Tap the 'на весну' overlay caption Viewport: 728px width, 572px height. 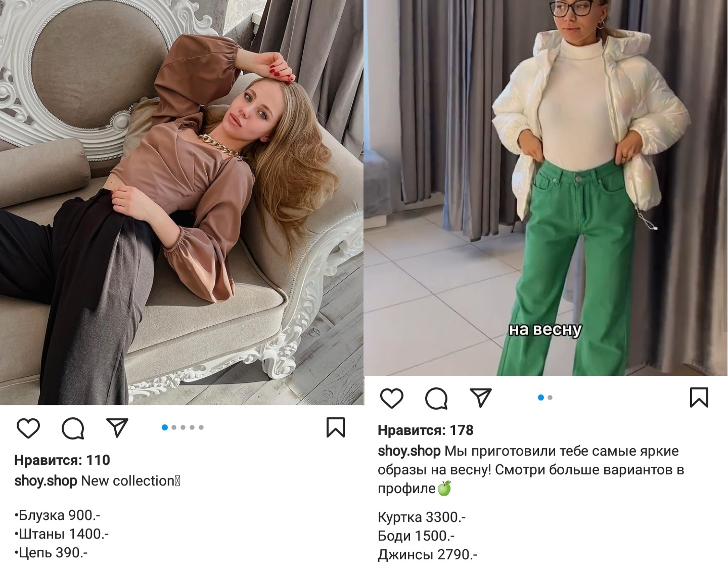pyautogui.click(x=545, y=330)
